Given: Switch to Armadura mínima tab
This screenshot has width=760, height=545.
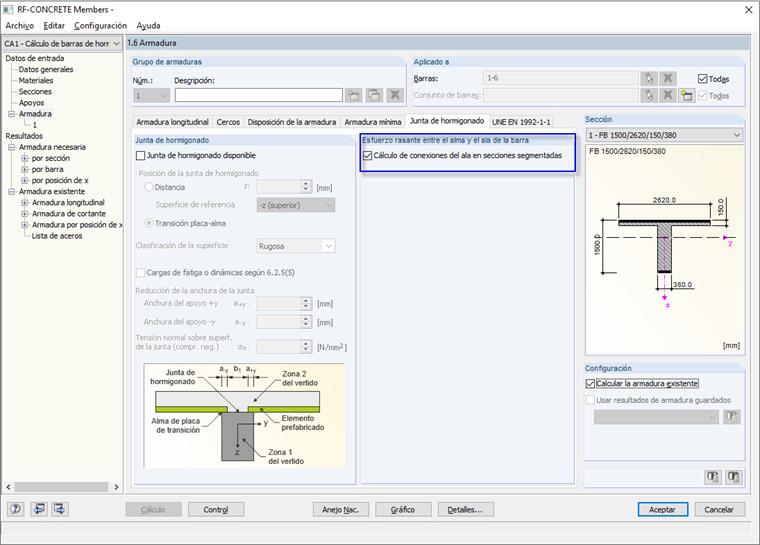Looking at the screenshot, I should tap(373, 122).
